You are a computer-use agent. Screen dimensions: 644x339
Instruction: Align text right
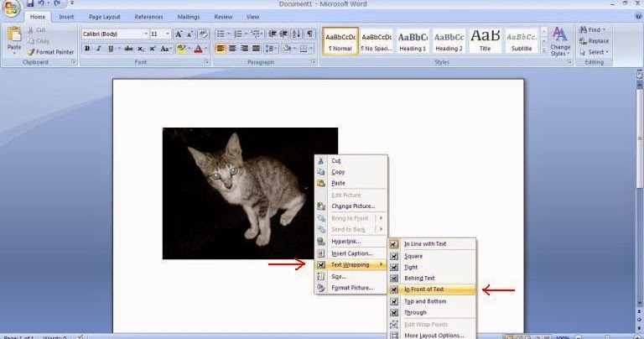(x=244, y=49)
